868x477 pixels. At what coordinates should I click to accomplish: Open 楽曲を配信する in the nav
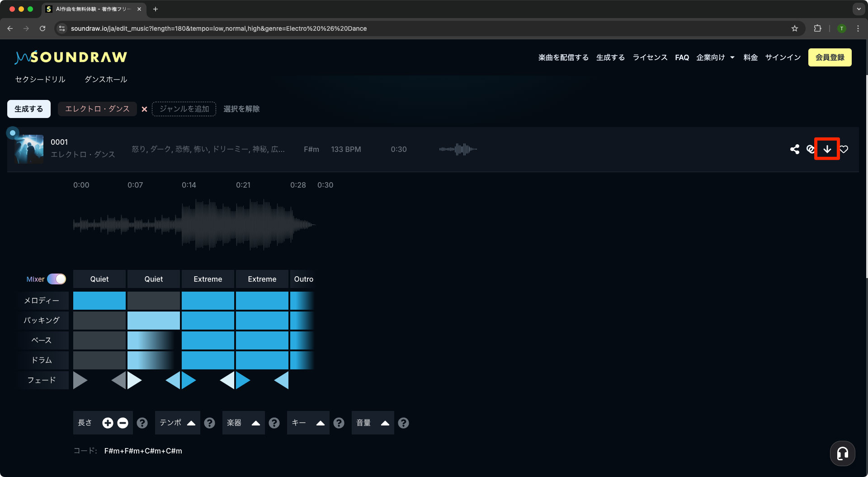(x=563, y=57)
